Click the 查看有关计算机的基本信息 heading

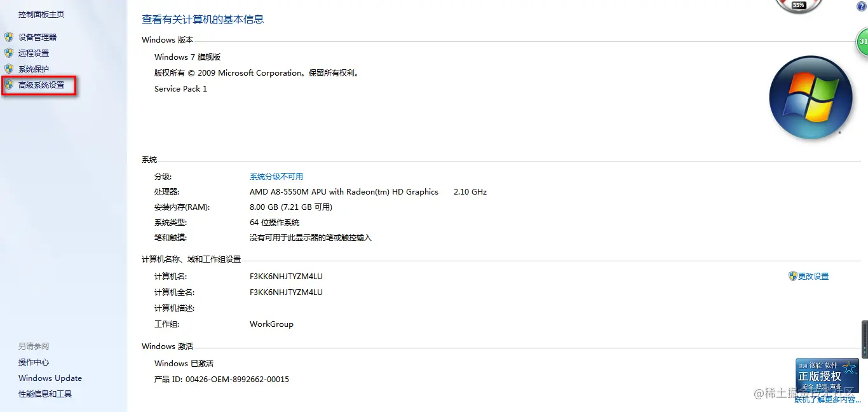203,19
